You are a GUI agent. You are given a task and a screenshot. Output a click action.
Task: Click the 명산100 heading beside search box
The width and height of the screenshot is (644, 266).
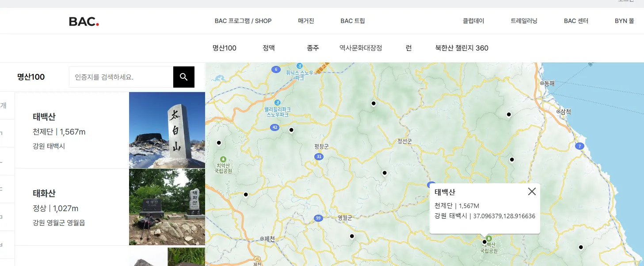[31, 77]
